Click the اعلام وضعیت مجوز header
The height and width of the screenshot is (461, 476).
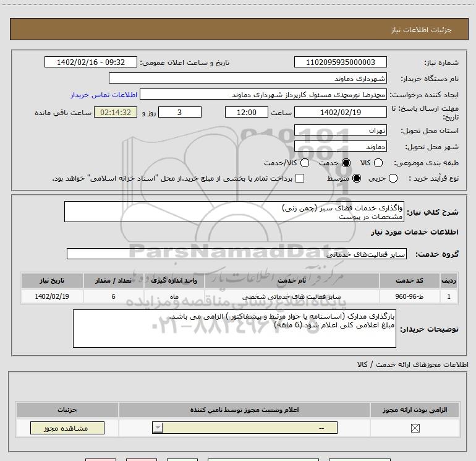pyautogui.click(x=244, y=410)
